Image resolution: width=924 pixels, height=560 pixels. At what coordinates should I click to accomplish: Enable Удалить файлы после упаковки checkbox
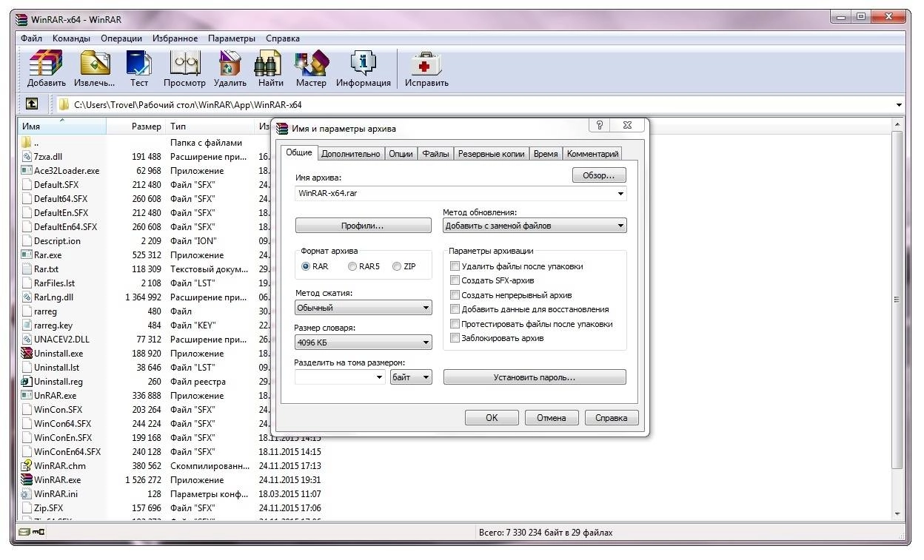point(455,266)
